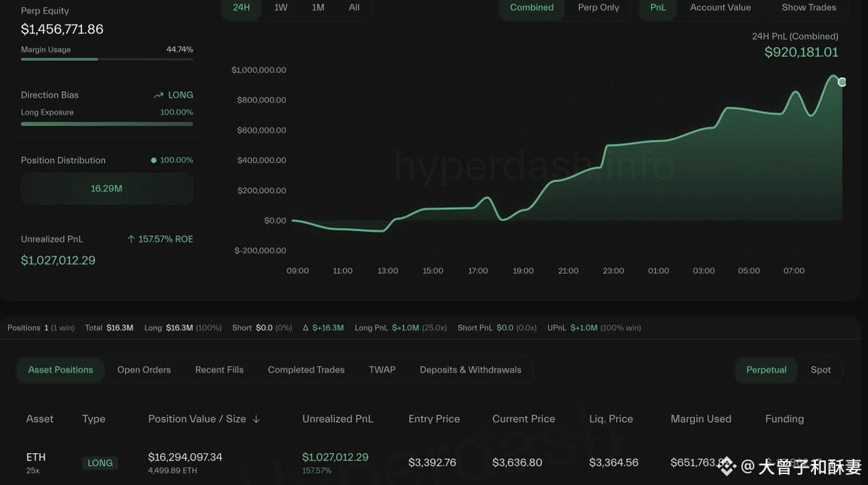Viewport: 868px width, 485px height.
Task: Click the Long PnL $+1.0M stat
Action: [x=401, y=328]
